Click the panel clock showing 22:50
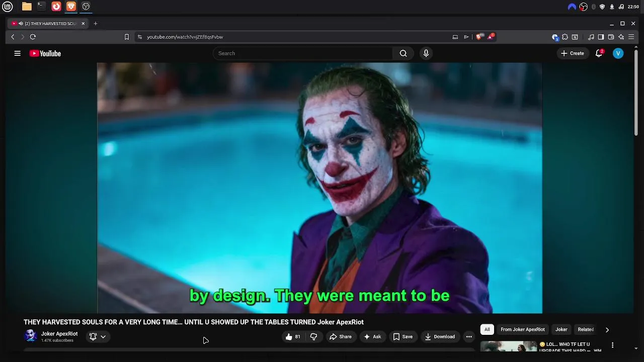 click(x=633, y=7)
